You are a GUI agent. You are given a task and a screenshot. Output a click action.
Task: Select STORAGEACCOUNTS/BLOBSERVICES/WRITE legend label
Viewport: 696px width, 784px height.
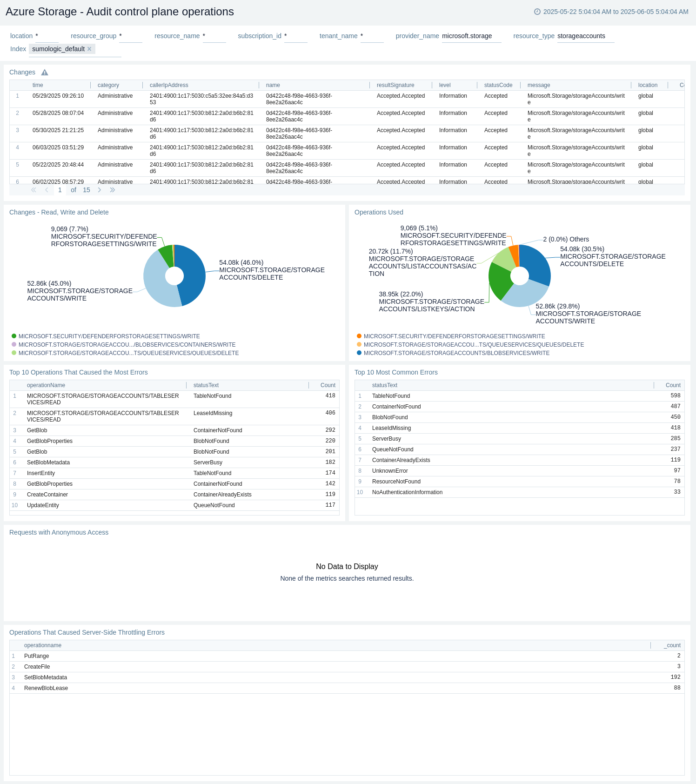pos(456,353)
